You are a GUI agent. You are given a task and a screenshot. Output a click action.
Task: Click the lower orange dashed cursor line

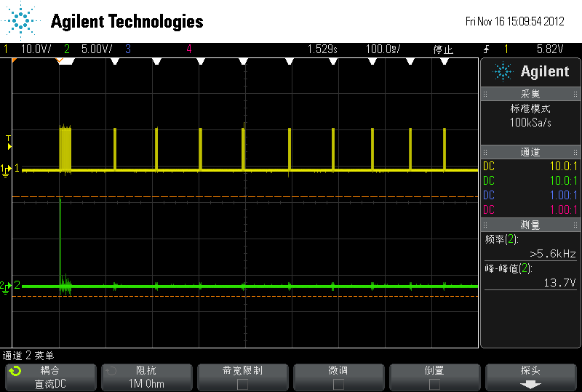point(245,296)
